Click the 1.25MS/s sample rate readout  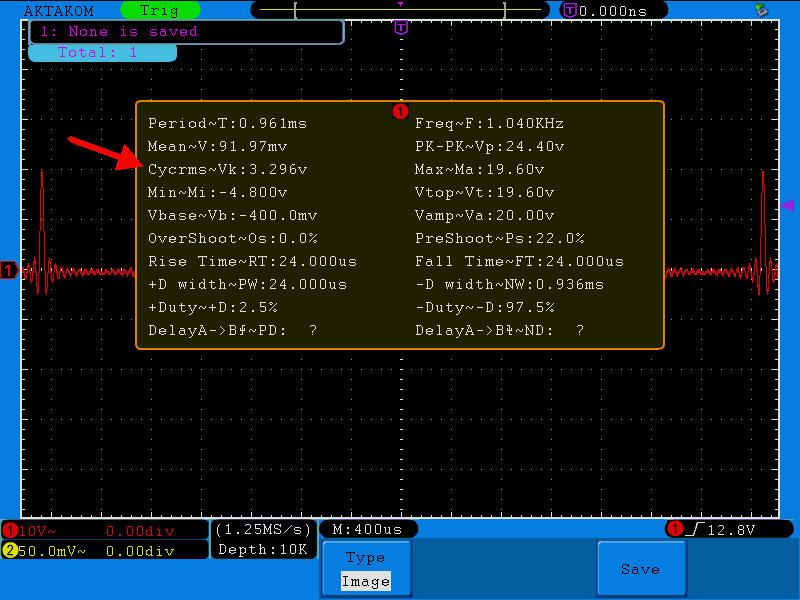pyautogui.click(x=263, y=530)
